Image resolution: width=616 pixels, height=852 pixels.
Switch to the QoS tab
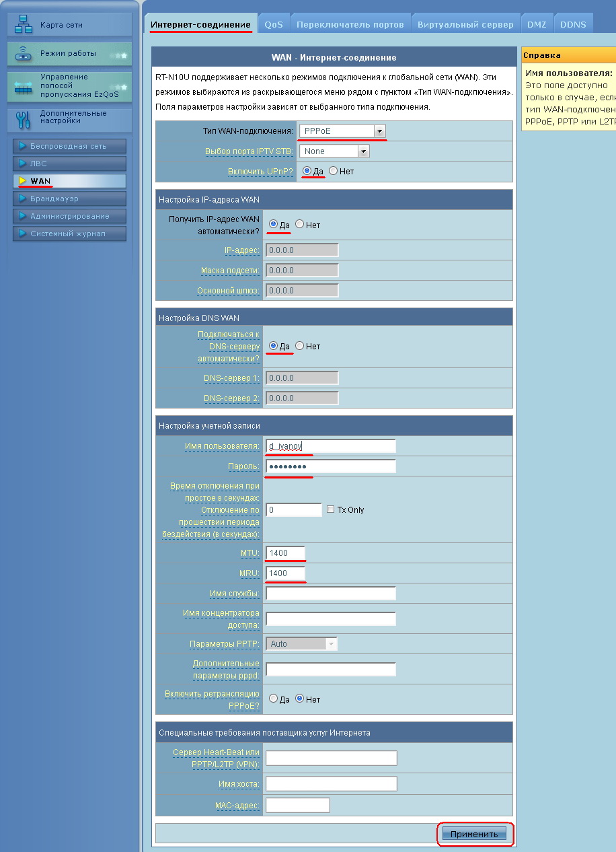click(274, 24)
